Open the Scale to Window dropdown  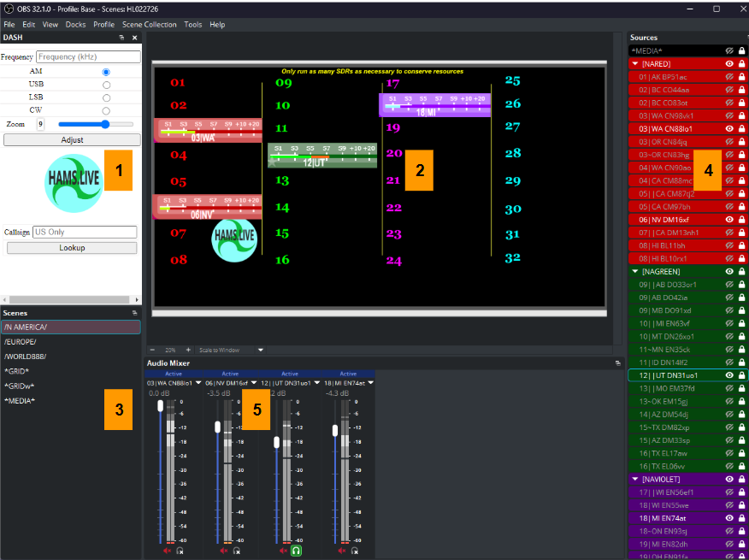pyautogui.click(x=260, y=350)
